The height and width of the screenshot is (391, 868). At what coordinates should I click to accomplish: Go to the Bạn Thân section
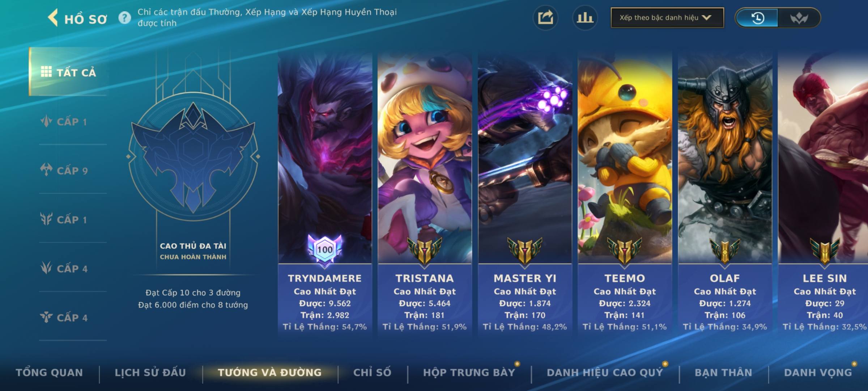[x=723, y=373]
